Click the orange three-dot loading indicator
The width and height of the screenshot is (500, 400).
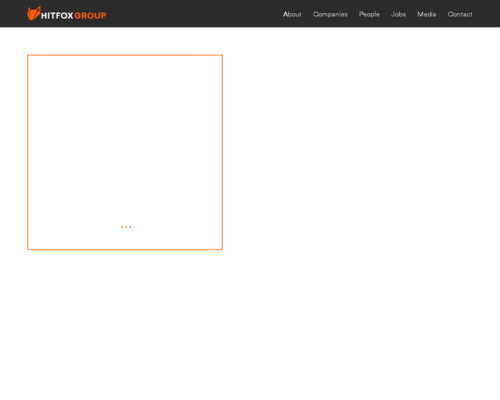pos(126,227)
